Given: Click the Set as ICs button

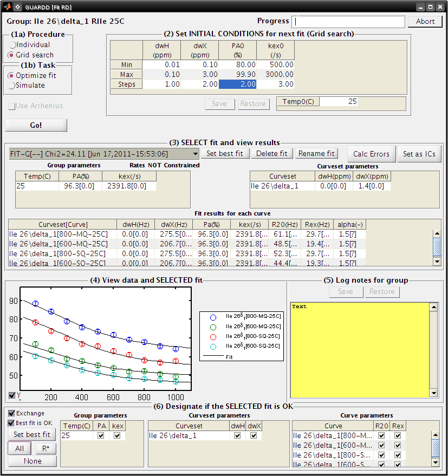Looking at the screenshot, I should click(419, 154).
